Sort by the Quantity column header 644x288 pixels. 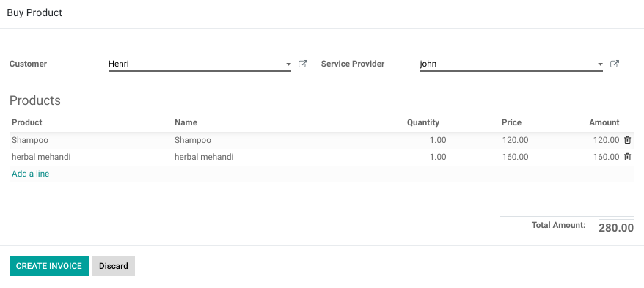[x=423, y=122]
